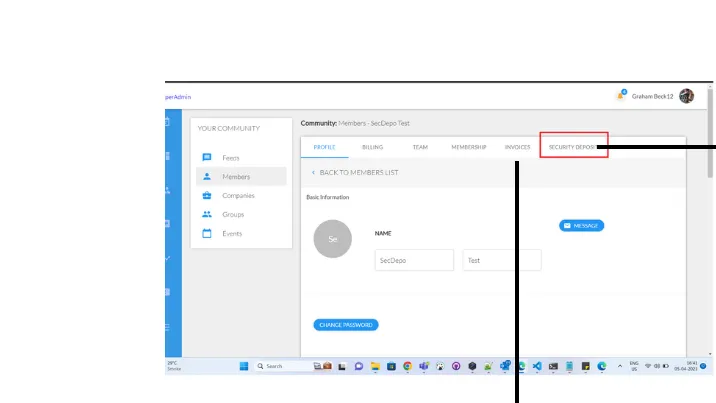Open Groups via the people icon
Viewport: 716px width, 403px height.
(207, 214)
